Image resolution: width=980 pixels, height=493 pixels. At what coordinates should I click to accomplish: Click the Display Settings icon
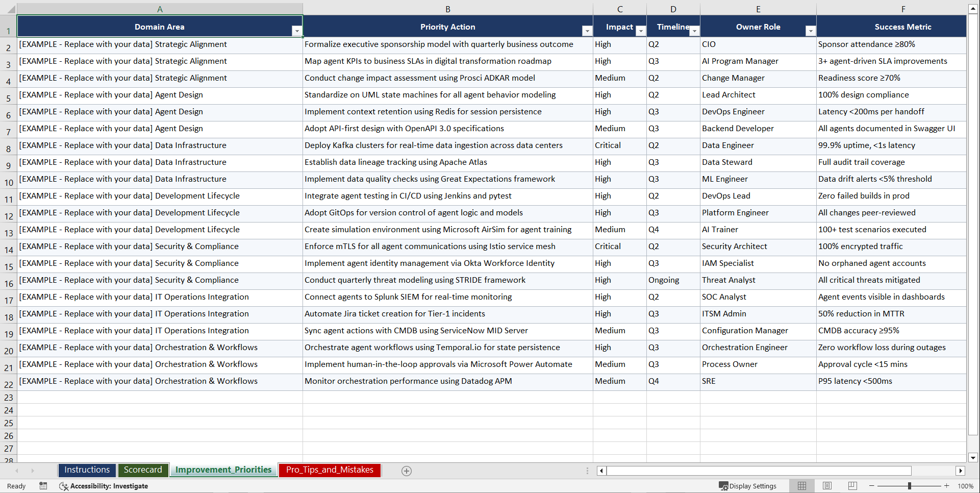click(x=723, y=486)
